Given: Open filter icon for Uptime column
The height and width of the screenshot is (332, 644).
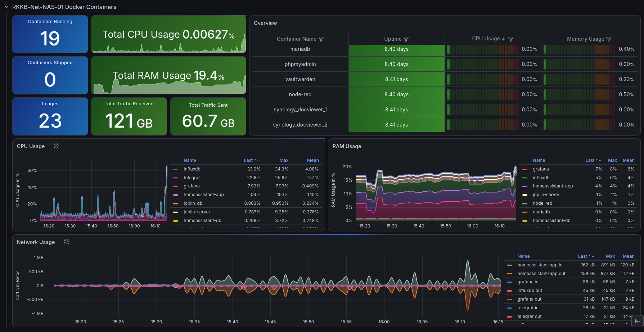Looking at the screenshot, I should tap(406, 39).
